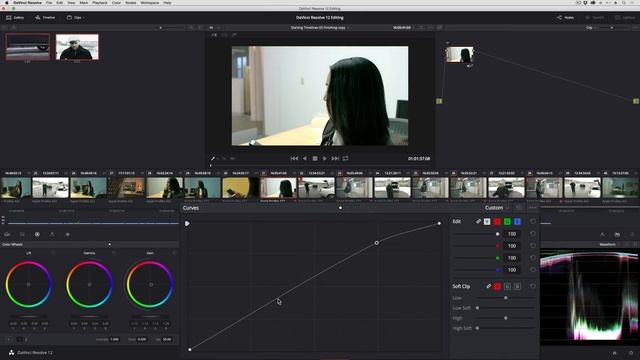640x360 pixels.
Task: Stop playback in the viewer
Action: (315, 158)
